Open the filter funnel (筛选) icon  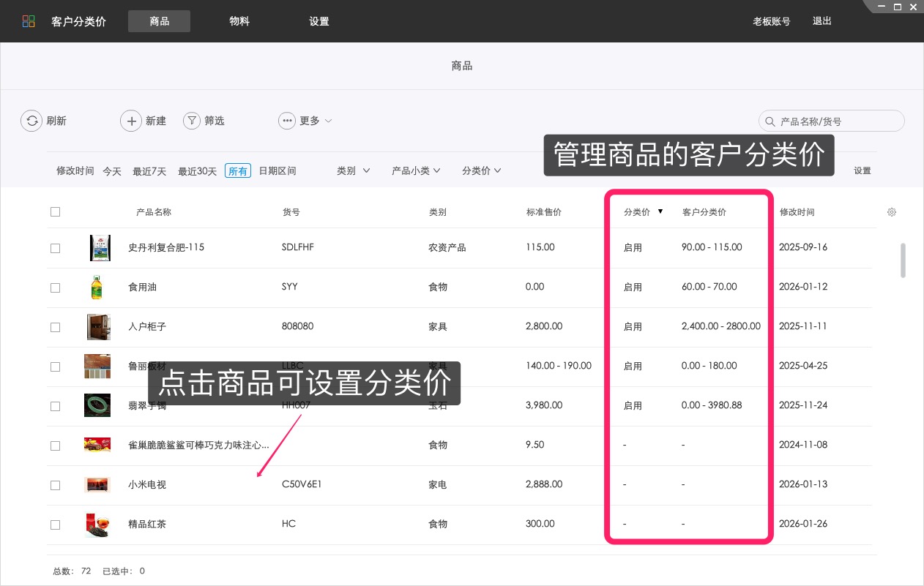[x=191, y=120]
